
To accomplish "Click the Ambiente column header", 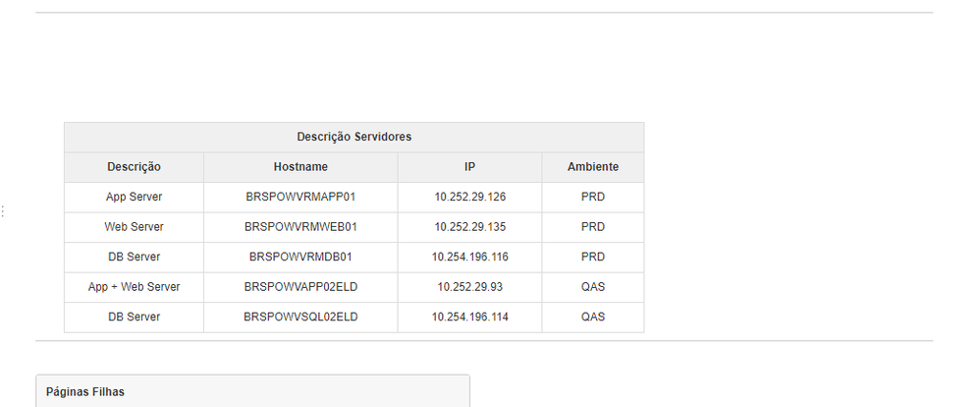I will point(592,167).
